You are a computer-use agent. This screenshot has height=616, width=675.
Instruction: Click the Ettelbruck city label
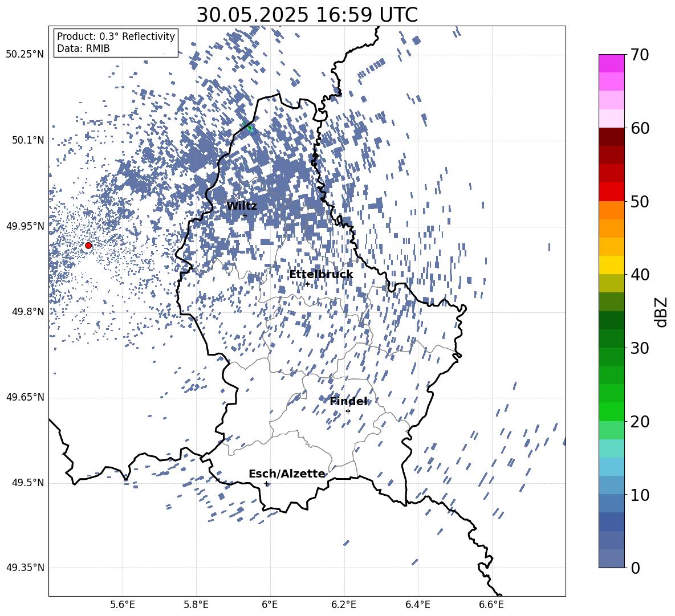(x=321, y=275)
